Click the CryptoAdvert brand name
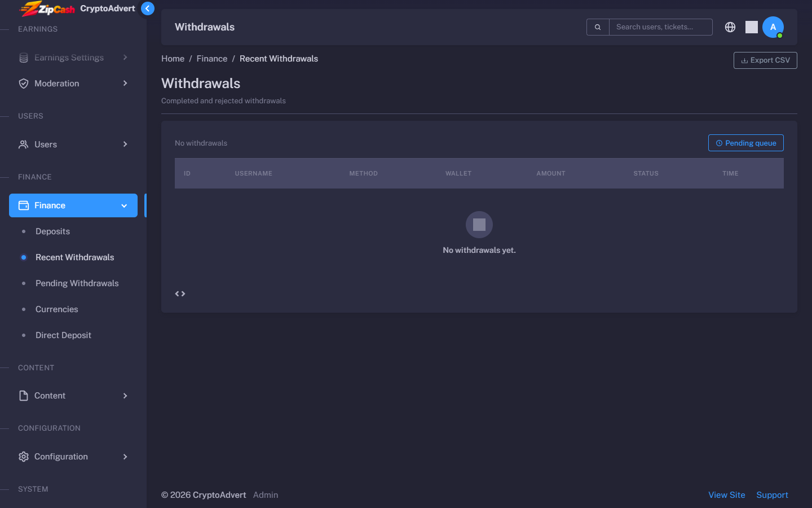Viewport: 812px width, 508px height. (x=108, y=8)
